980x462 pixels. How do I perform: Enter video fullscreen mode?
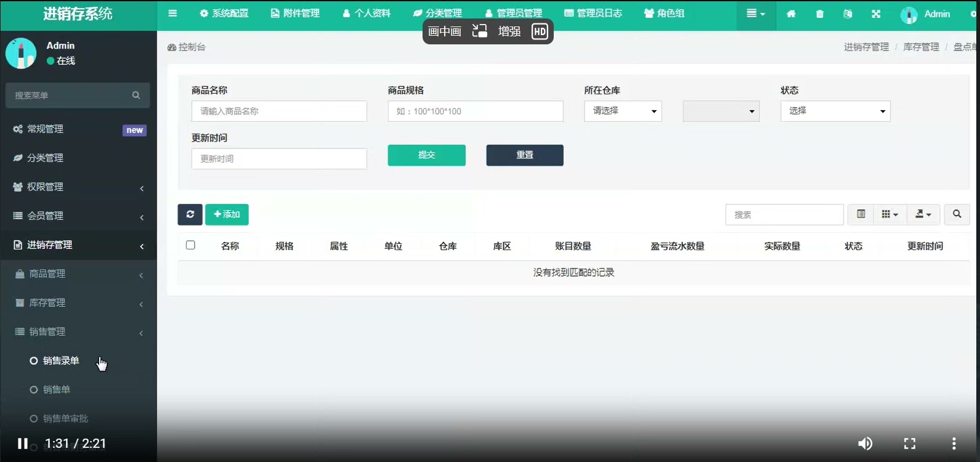click(910, 444)
